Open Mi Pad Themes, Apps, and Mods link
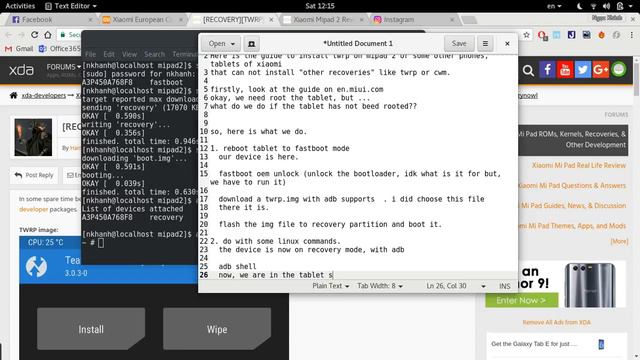This screenshot has height=360, width=640. [572, 225]
